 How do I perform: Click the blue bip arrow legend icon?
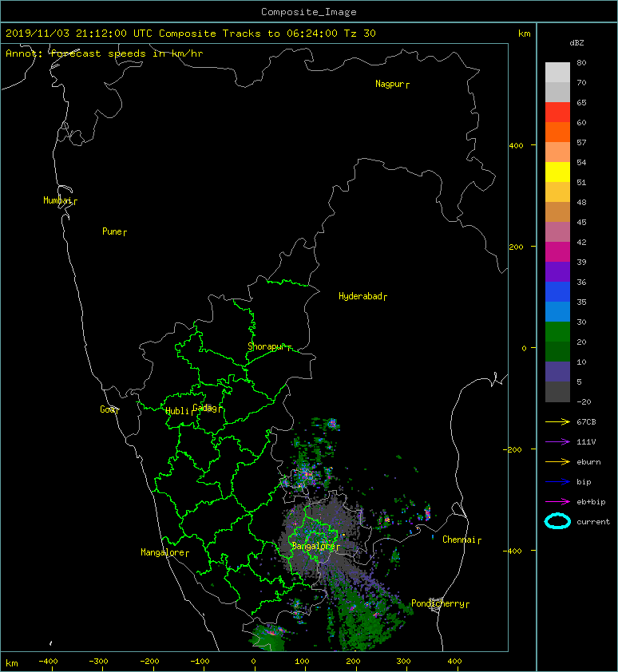(557, 482)
